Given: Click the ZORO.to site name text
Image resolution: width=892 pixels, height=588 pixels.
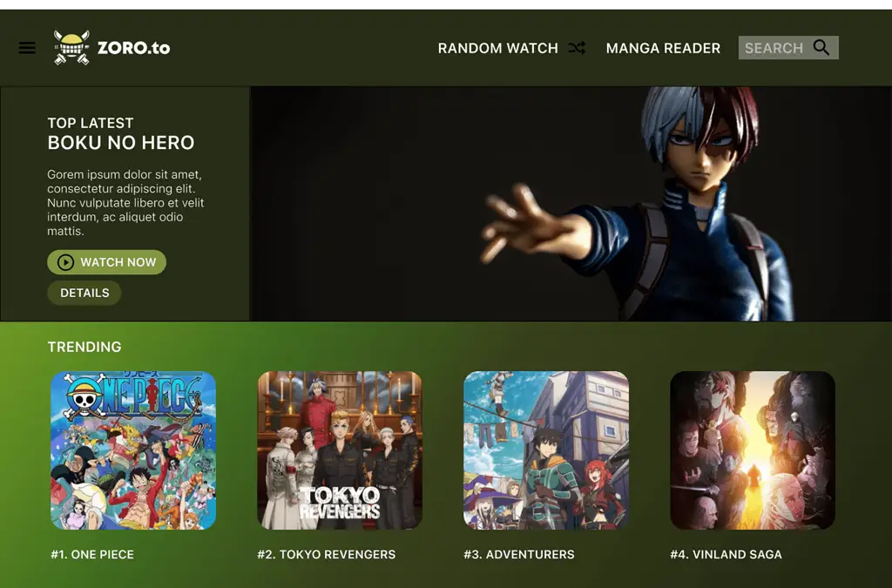Looking at the screenshot, I should click(x=133, y=48).
